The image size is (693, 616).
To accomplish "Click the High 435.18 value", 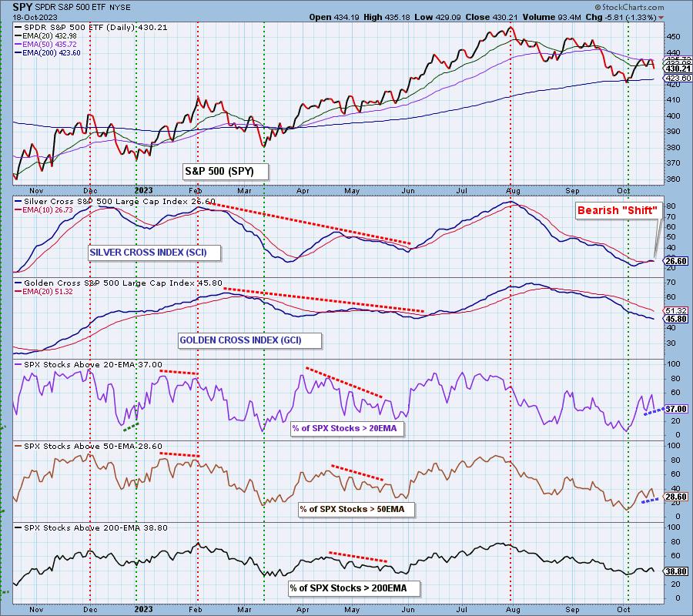I will click(x=387, y=17).
